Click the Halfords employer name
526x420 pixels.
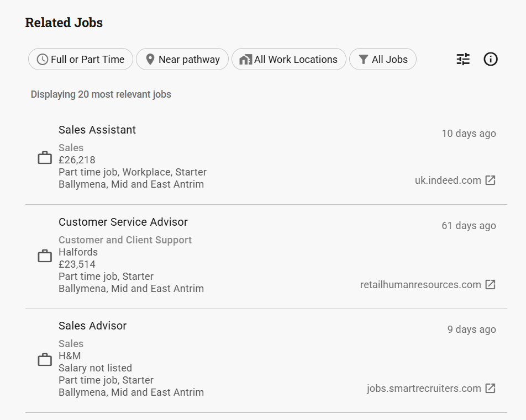[78, 252]
